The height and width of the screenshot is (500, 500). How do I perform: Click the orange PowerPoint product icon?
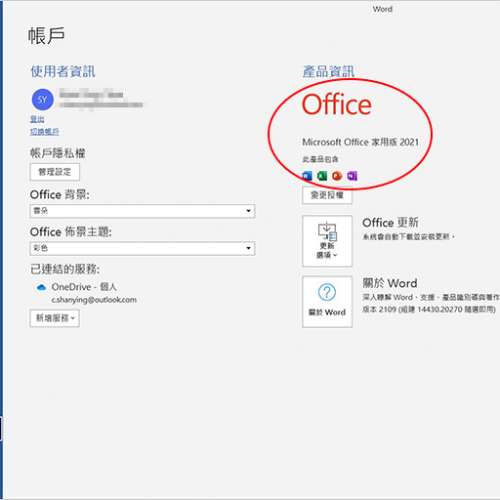click(337, 176)
